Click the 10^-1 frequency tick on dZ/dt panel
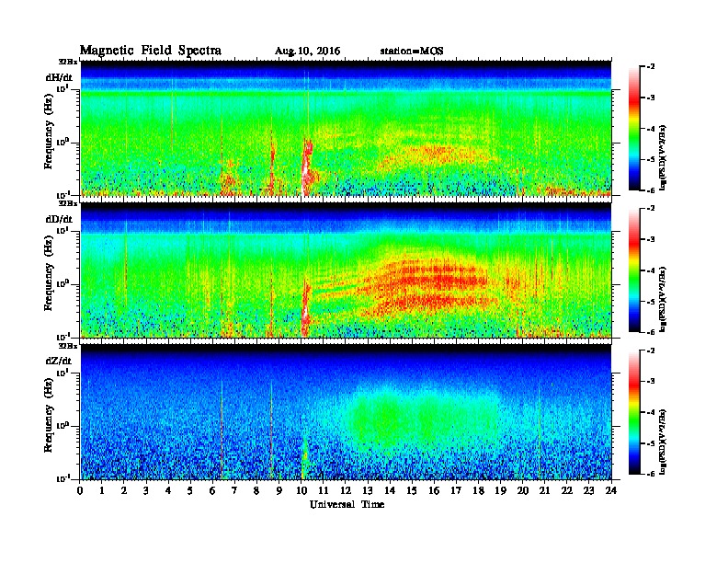 coord(63,478)
